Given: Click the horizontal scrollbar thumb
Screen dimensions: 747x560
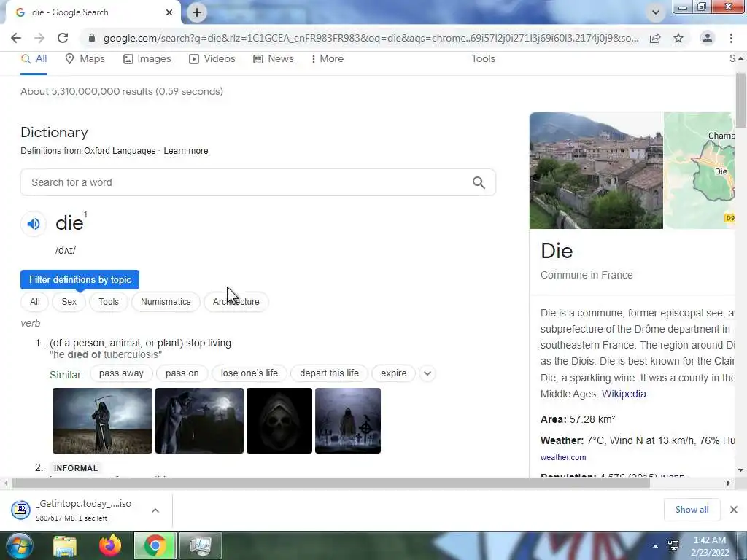Looking at the screenshot, I should click(331, 483).
